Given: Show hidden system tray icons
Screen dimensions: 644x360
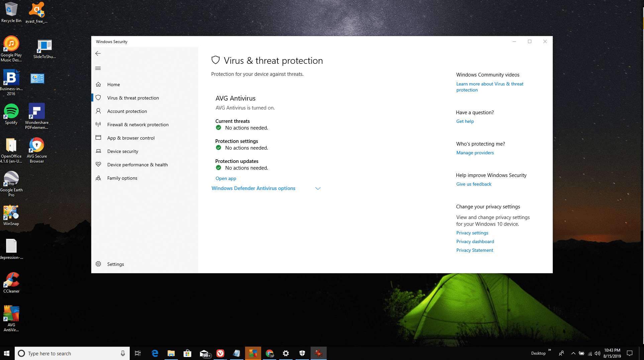Looking at the screenshot, I should pos(573,353).
